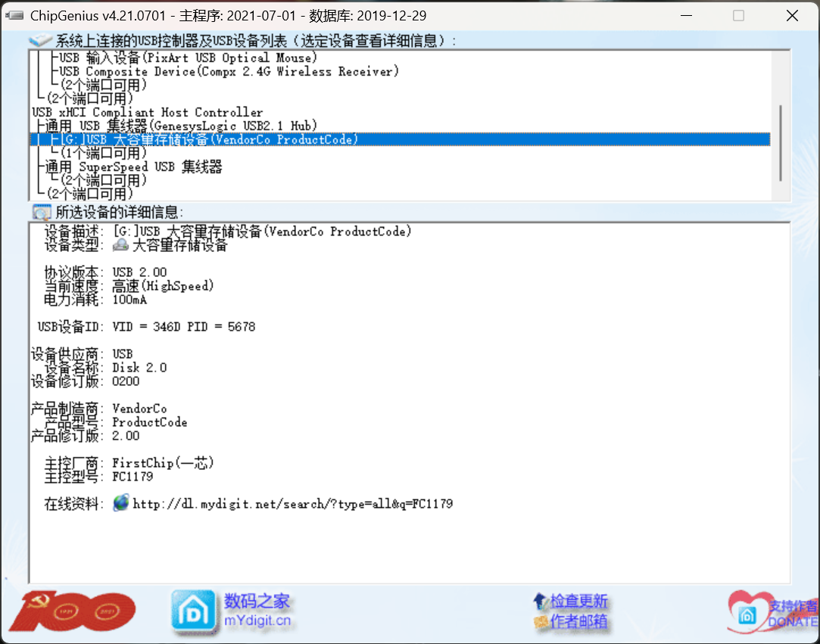Click the mass storage device type icon
Viewport: 820px width, 644px height.
pos(121,244)
